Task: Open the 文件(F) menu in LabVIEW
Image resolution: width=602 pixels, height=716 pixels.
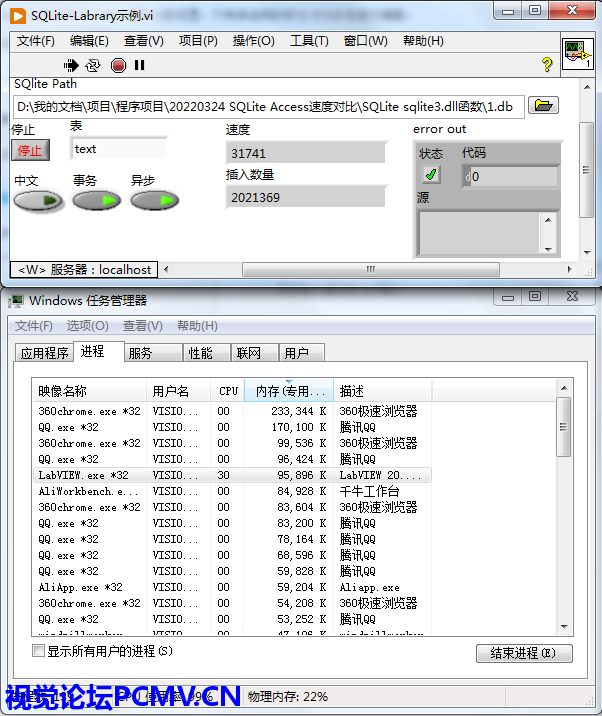Action: [36, 41]
